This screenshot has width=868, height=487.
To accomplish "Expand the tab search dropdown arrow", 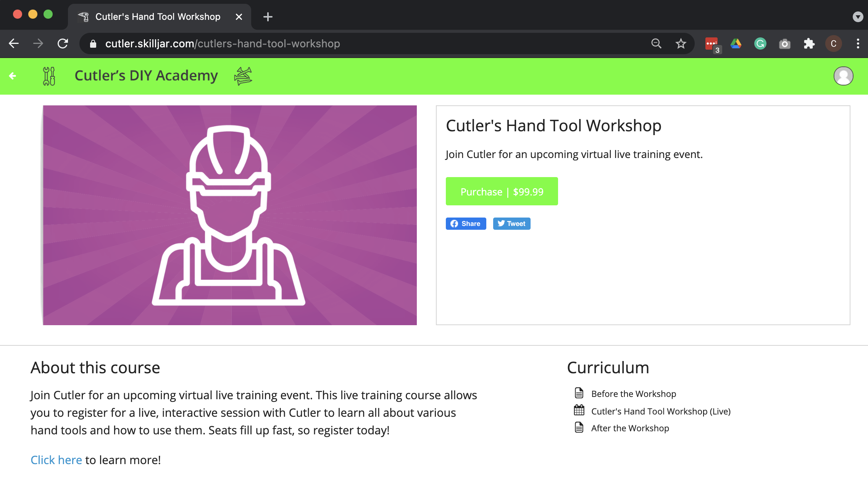I will pyautogui.click(x=858, y=17).
